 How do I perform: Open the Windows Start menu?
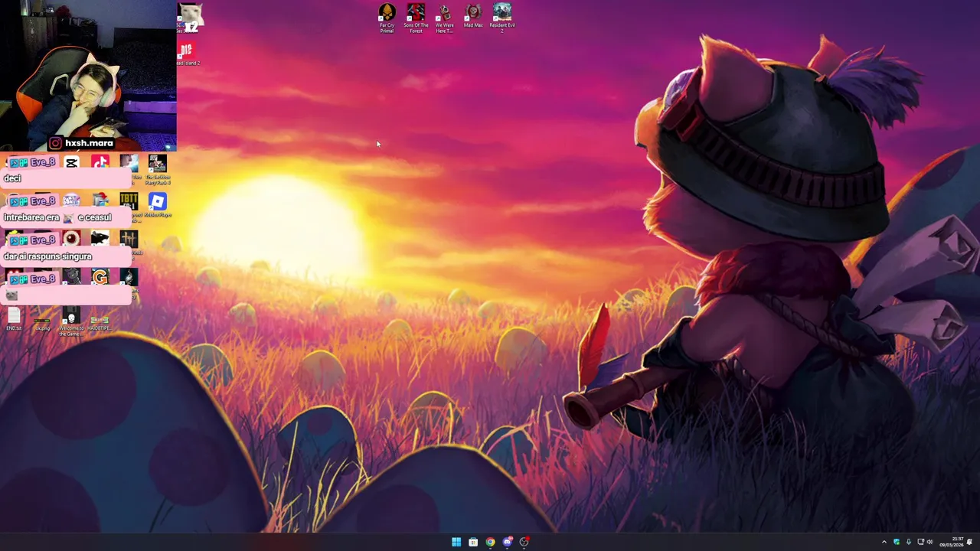[x=456, y=542]
